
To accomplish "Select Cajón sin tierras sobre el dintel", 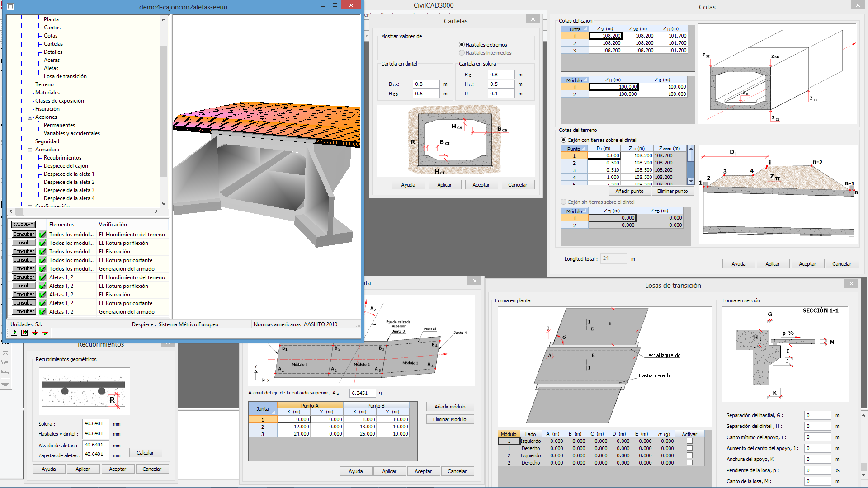I will point(563,202).
